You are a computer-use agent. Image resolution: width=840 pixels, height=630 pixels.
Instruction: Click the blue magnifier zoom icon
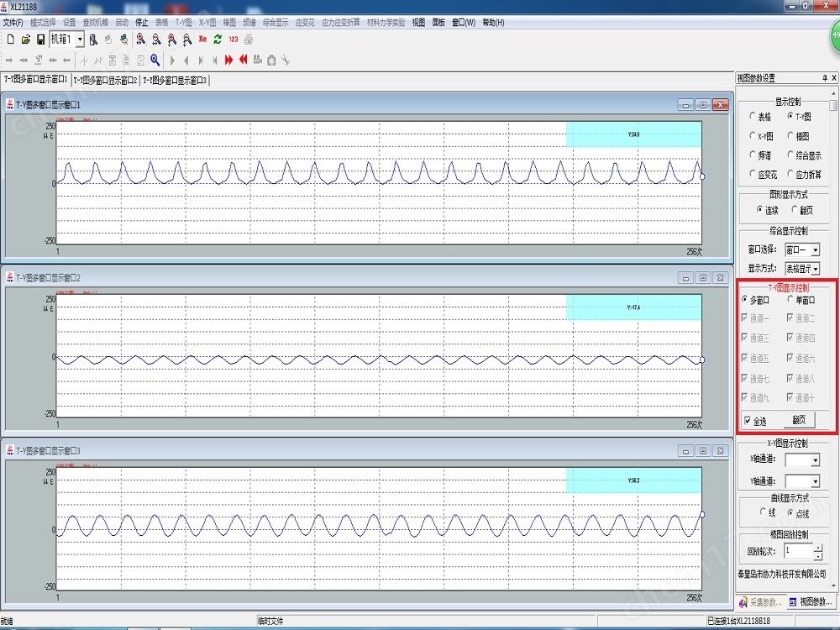pos(155,60)
